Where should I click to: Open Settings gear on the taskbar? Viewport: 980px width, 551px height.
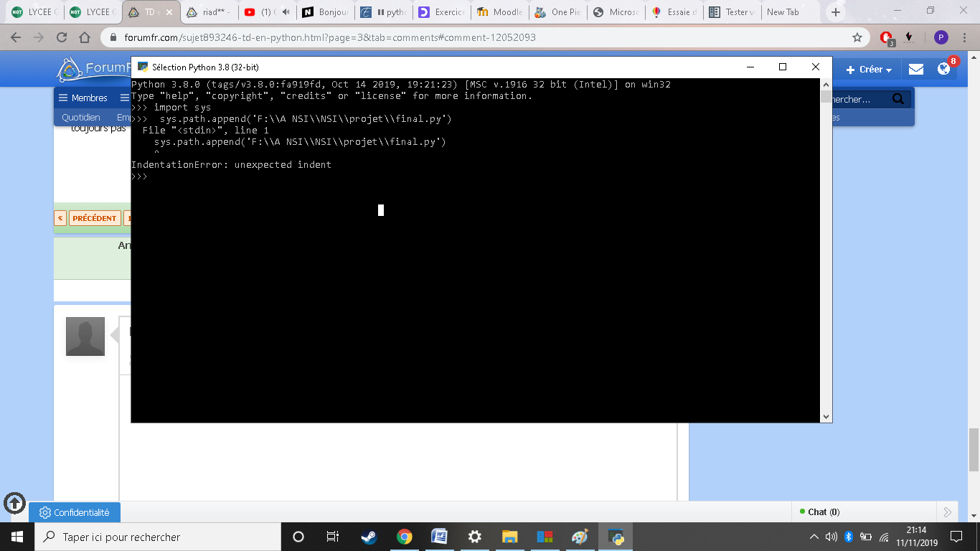point(474,537)
